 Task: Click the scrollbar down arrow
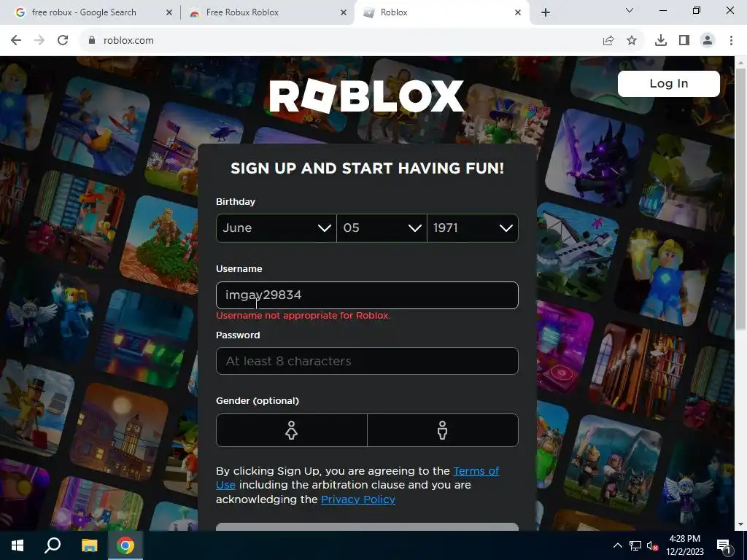[740, 525]
